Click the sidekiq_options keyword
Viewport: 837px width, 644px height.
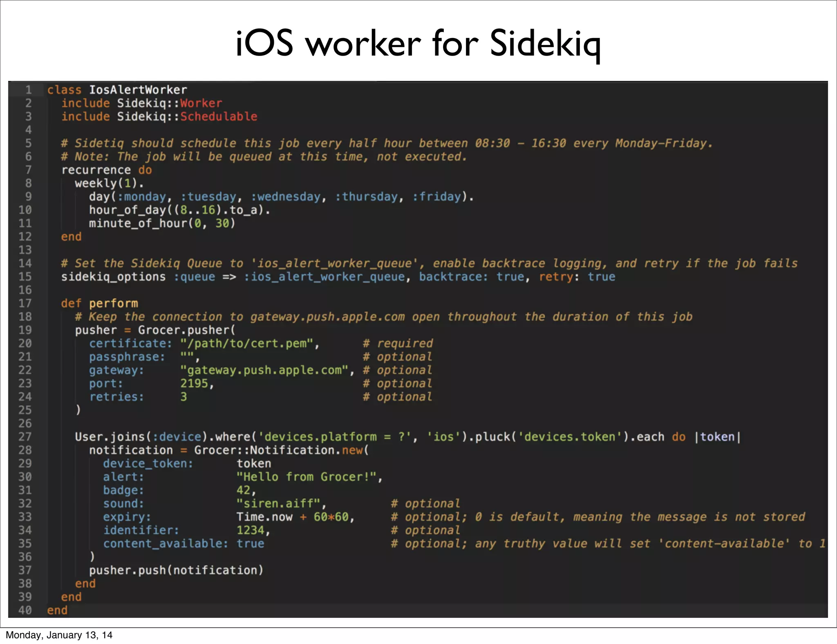(113, 277)
